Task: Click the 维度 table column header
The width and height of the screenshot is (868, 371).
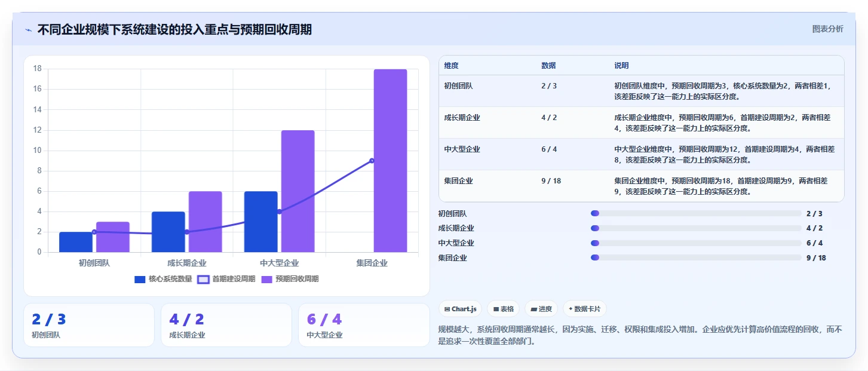Action: pyautogui.click(x=452, y=66)
